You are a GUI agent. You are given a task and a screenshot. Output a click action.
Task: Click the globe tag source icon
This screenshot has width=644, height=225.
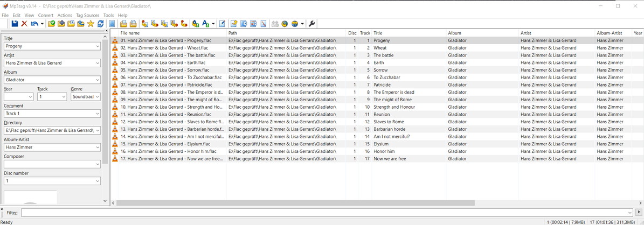coord(285,24)
